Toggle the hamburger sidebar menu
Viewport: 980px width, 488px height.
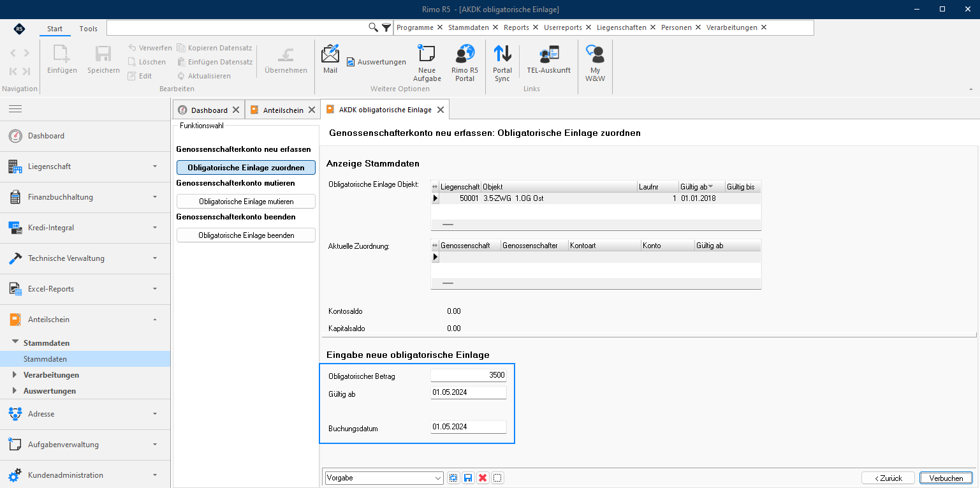tap(15, 109)
